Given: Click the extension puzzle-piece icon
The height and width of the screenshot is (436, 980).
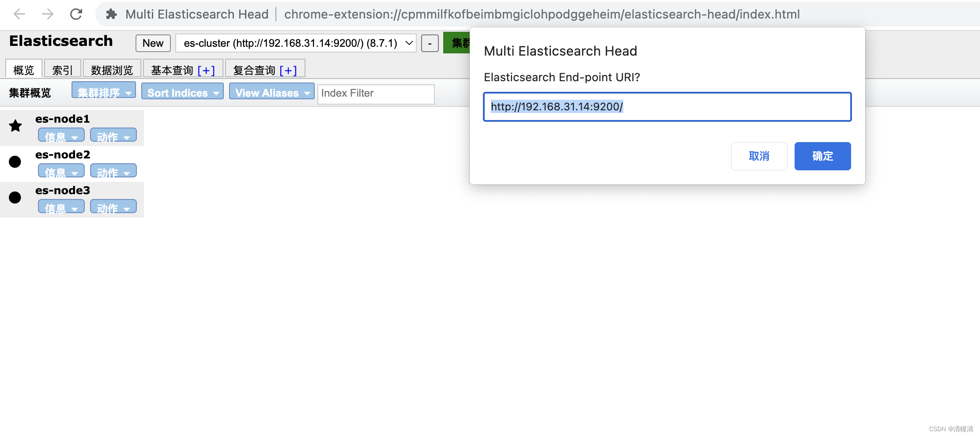Looking at the screenshot, I should click(112, 14).
